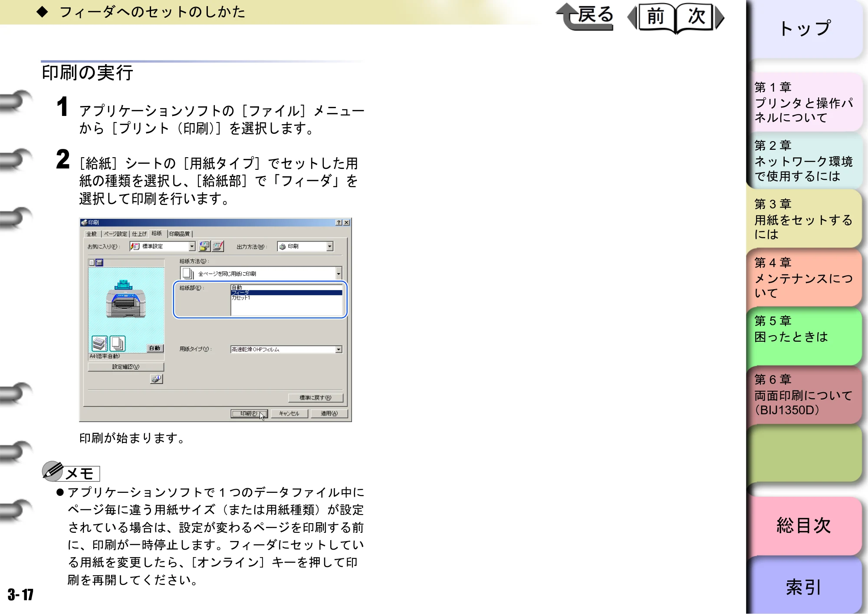Click the dialog help question-mark button
Viewport: 868px width, 614px height.
pyautogui.click(x=339, y=222)
